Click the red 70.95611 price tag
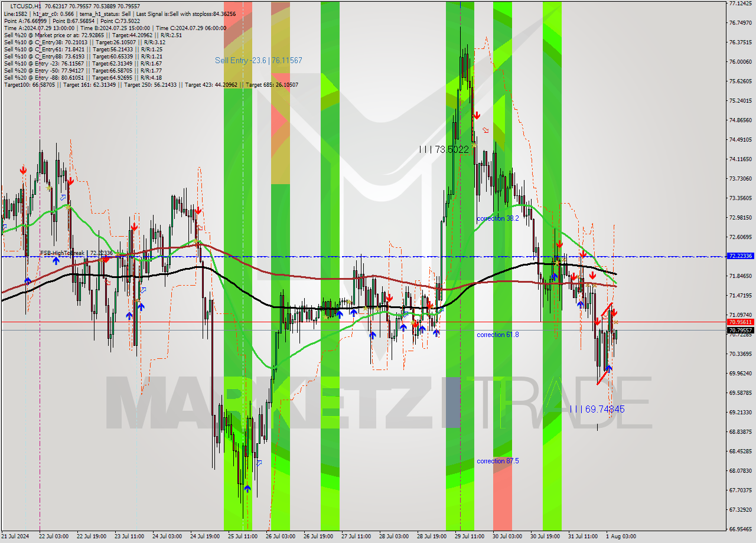This screenshot has height=543, width=756. tap(741, 322)
